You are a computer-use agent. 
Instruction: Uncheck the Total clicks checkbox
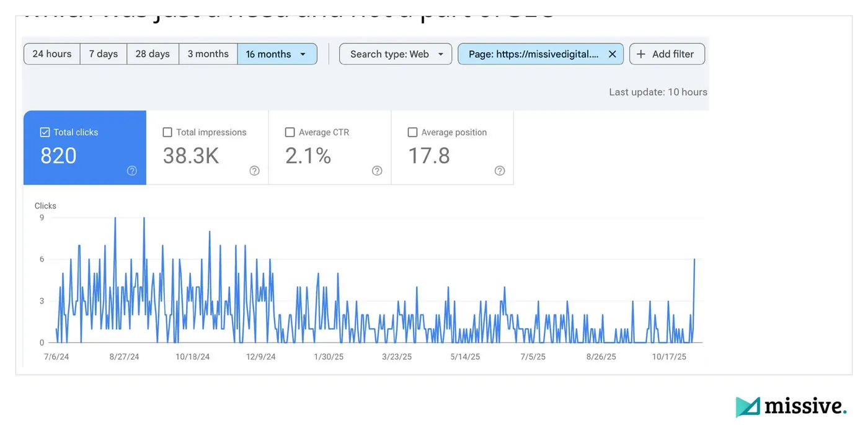[x=45, y=132]
